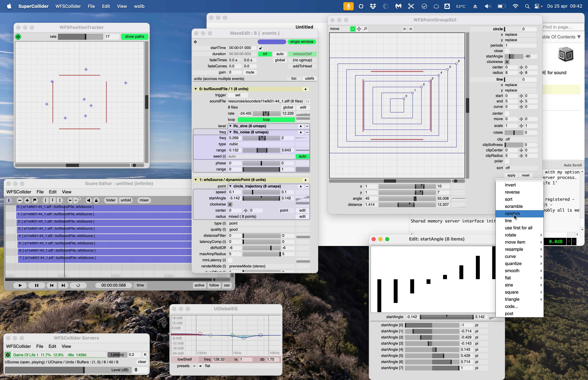
Task: Select the dotted rectangle selection tool
Action: (x=353, y=29)
